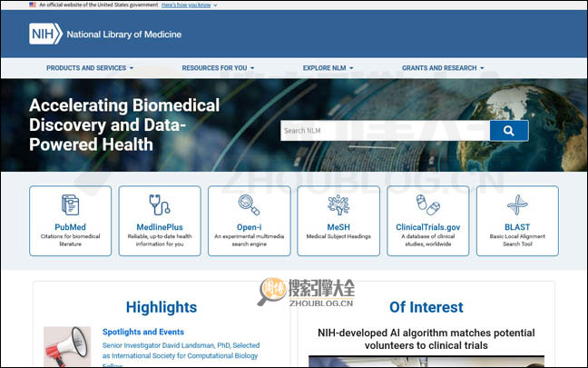
Task: Click 'A database of clinical studies' text
Action: click(x=428, y=240)
